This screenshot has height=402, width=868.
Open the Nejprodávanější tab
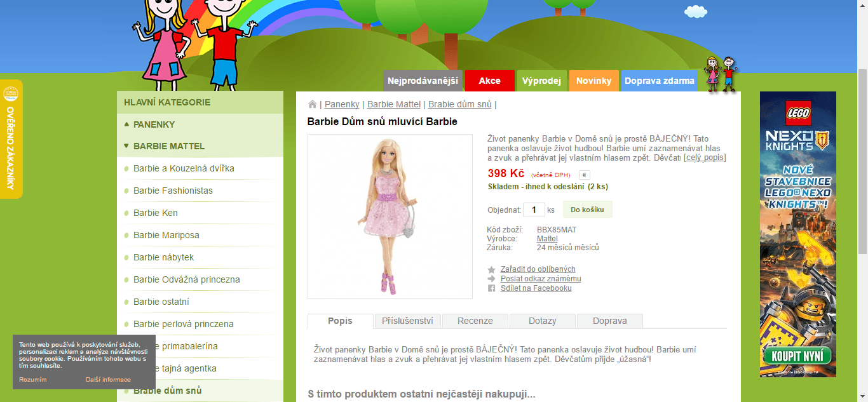423,81
